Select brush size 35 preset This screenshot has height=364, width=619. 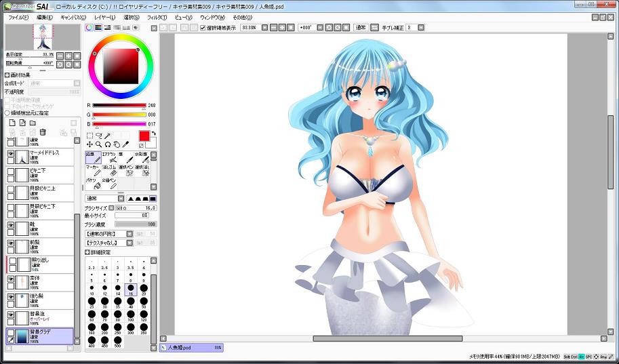[x=117, y=301]
